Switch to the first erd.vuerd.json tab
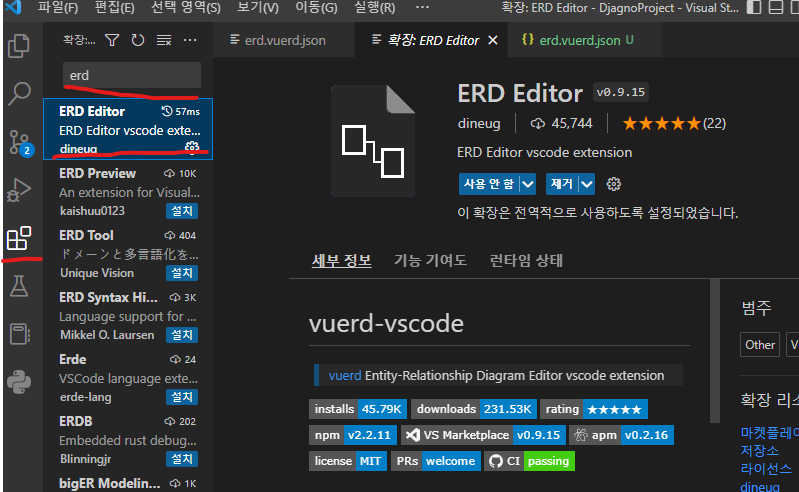The height and width of the screenshot is (492, 799). pos(283,40)
